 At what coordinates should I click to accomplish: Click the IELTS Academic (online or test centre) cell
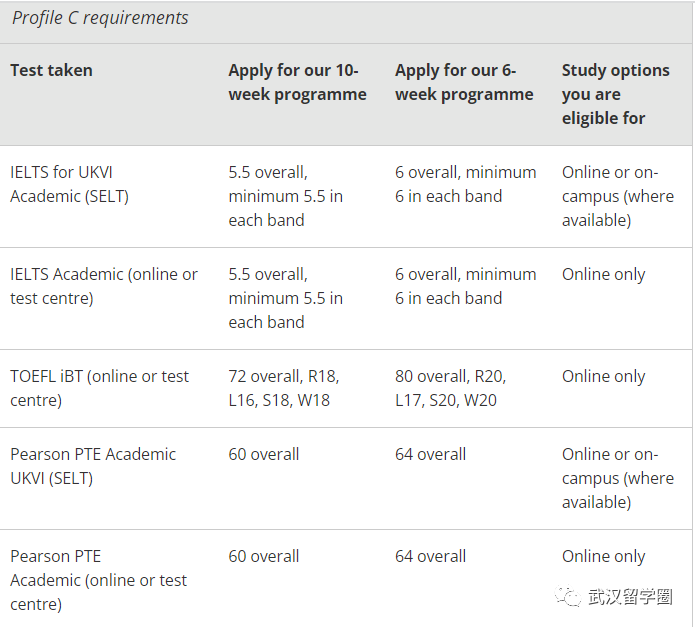[x=104, y=286]
